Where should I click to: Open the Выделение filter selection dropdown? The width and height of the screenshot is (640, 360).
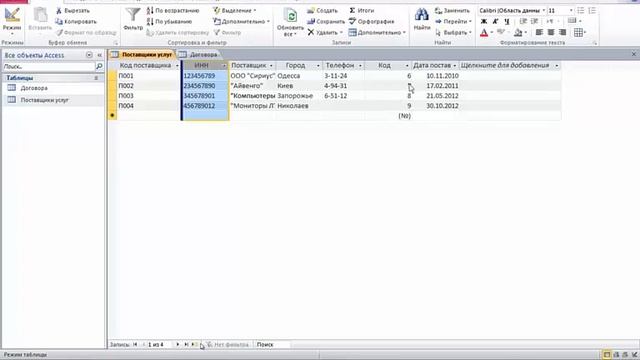[235, 11]
